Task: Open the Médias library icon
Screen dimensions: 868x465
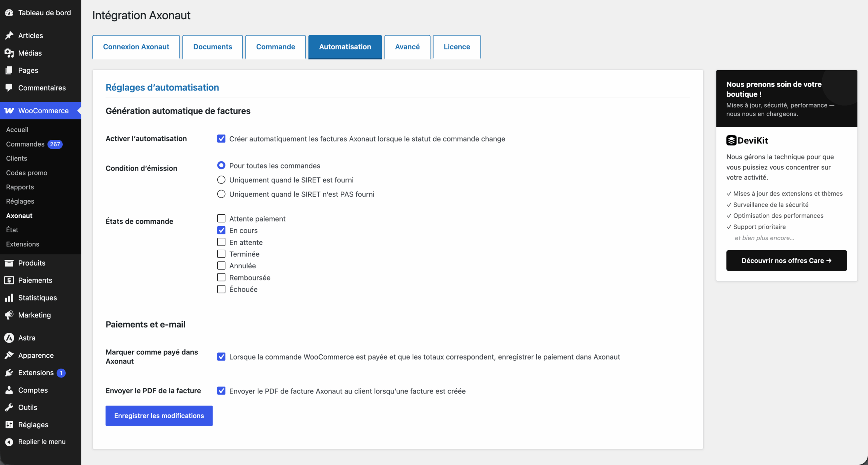Action: pyautogui.click(x=9, y=53)
